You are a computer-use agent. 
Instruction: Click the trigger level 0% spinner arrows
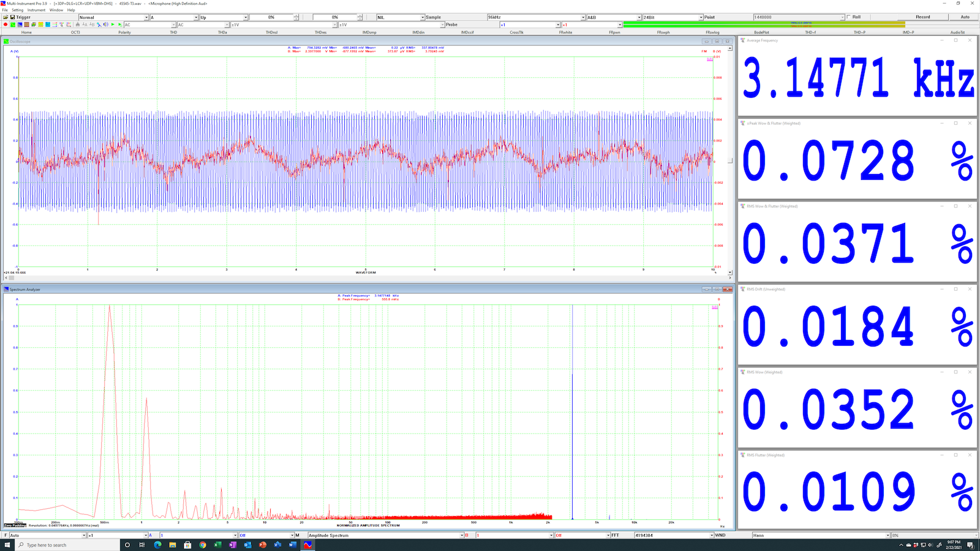point(296,17)
